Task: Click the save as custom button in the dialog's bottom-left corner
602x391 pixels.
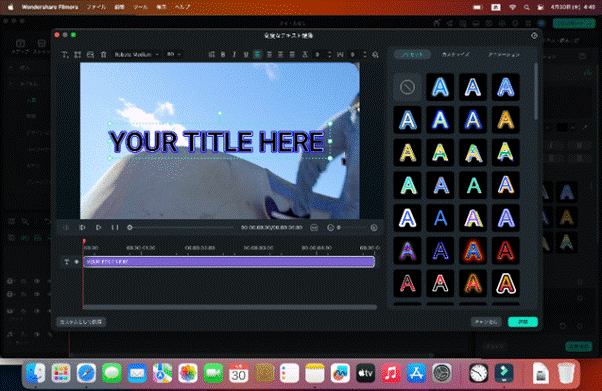Action: [81, 322]
